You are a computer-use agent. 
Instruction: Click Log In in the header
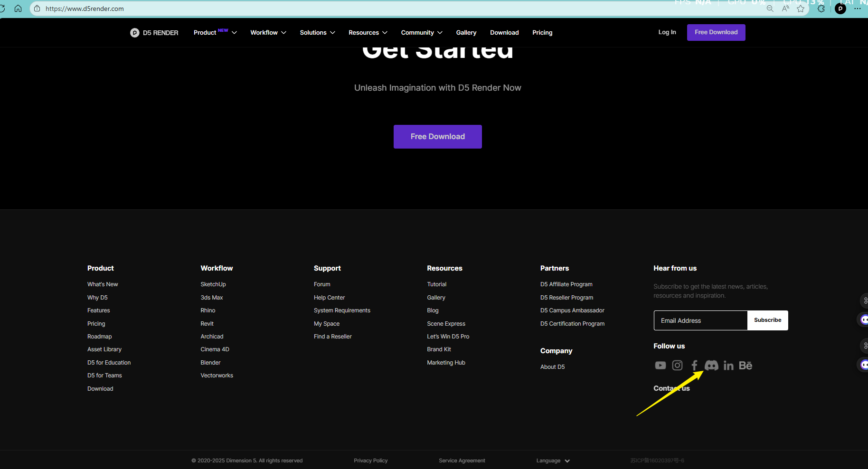click(667, 32)
